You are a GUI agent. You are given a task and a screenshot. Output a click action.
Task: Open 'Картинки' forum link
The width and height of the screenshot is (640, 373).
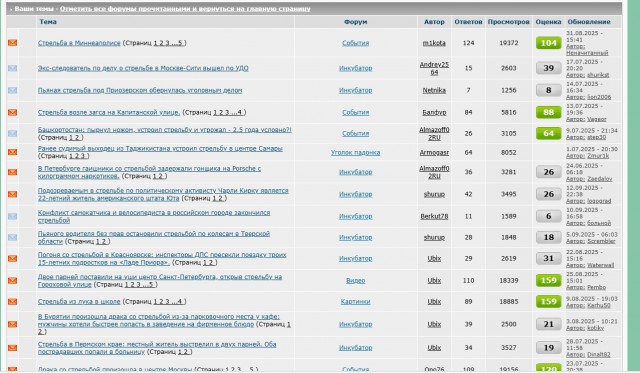click(356, 302)
